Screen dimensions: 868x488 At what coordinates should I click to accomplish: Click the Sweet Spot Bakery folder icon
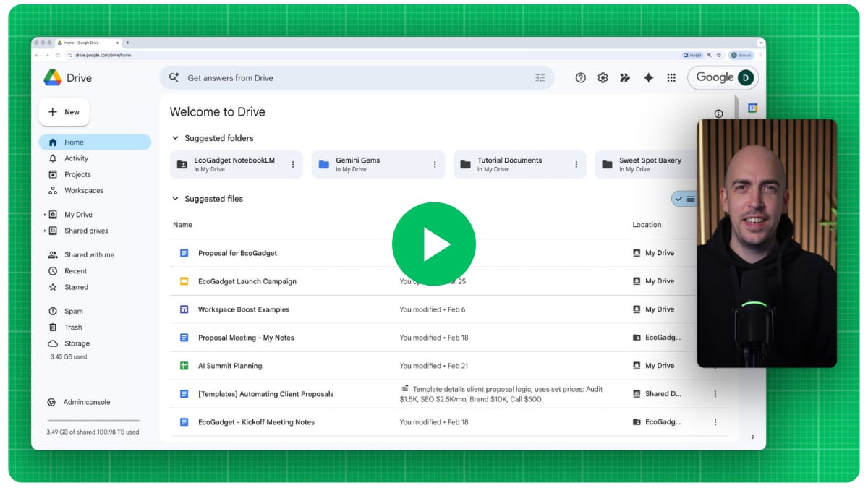pos(608,165)
